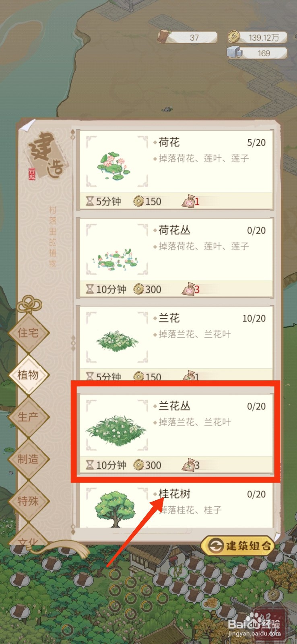Open the 特殊 category tab
The image size is (297, 644).
28,501
